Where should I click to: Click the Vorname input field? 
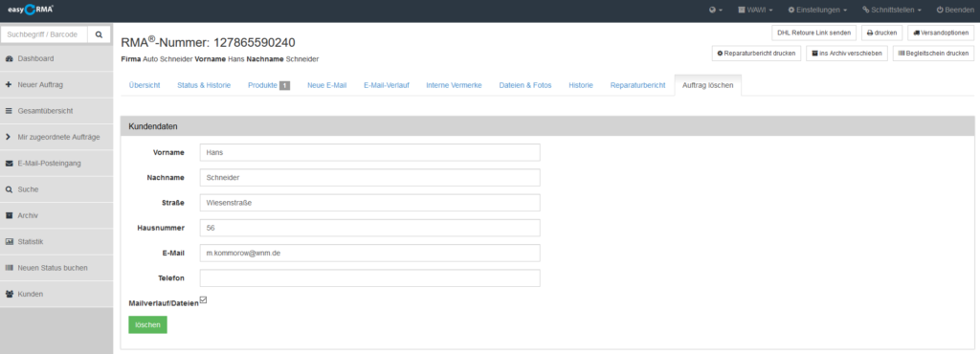[370, 152]
